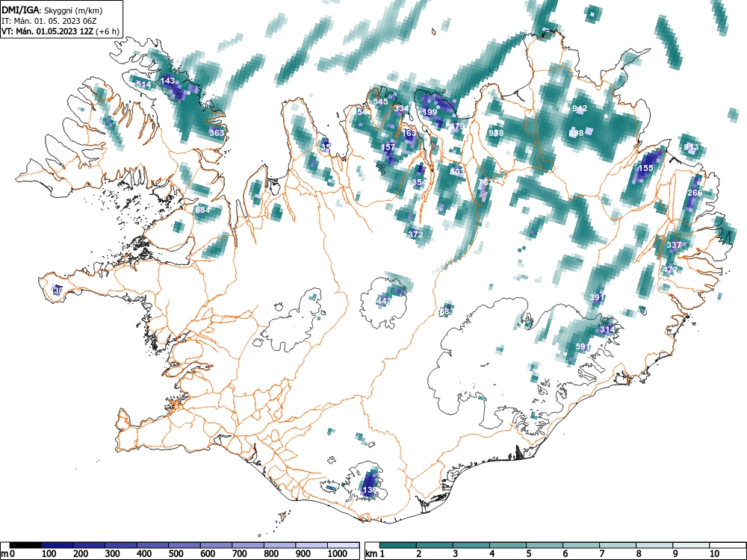Viewport: 747px width, 560px height.
Task: Click visibility value 314 on the map
Action: tap(607, 329)
